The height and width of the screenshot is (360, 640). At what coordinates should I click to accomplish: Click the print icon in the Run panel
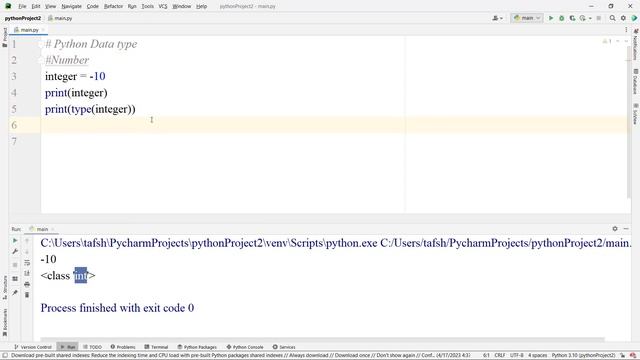27,284
